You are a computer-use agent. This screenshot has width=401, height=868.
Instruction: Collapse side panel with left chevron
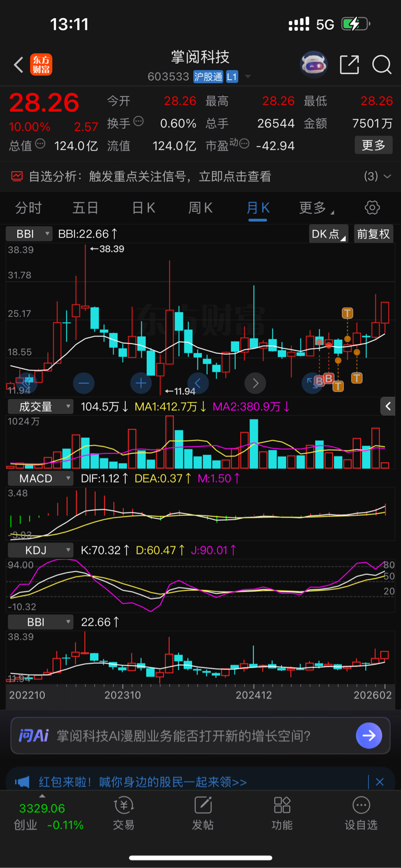point(388,406)
